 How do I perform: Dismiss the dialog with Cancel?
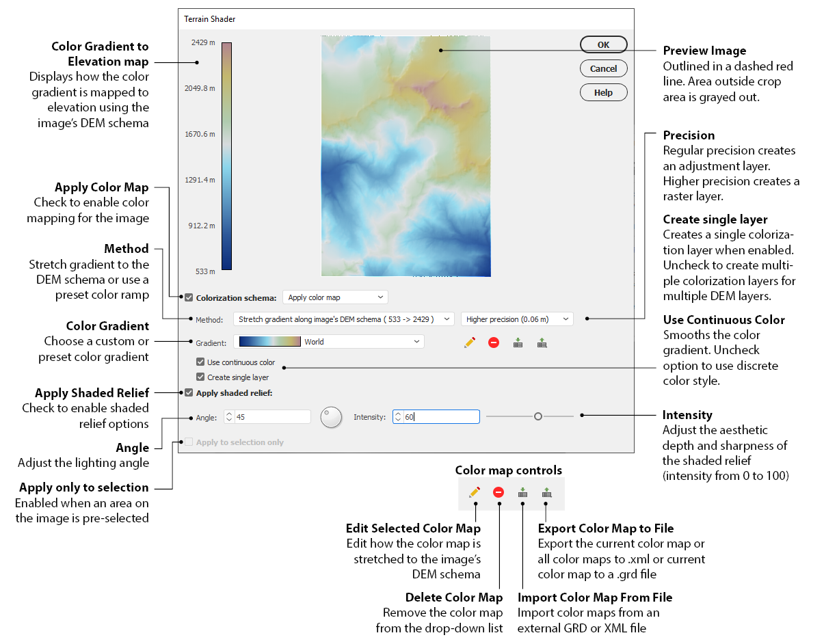coord(603,68)
